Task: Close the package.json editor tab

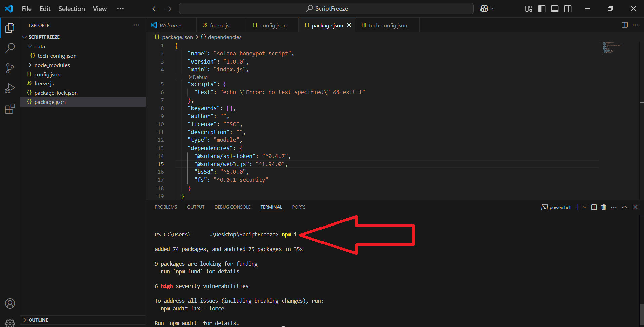Action: tap(349, 25)
